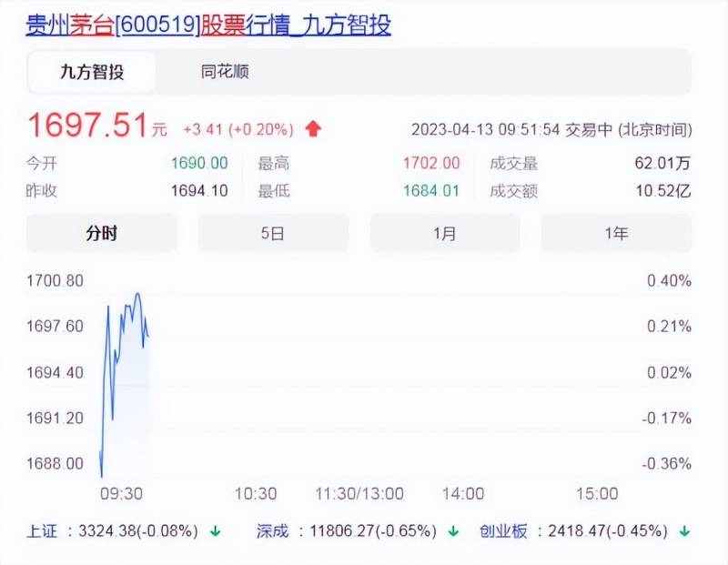
Task: Click the 最高 label
Action: (274, 164)
